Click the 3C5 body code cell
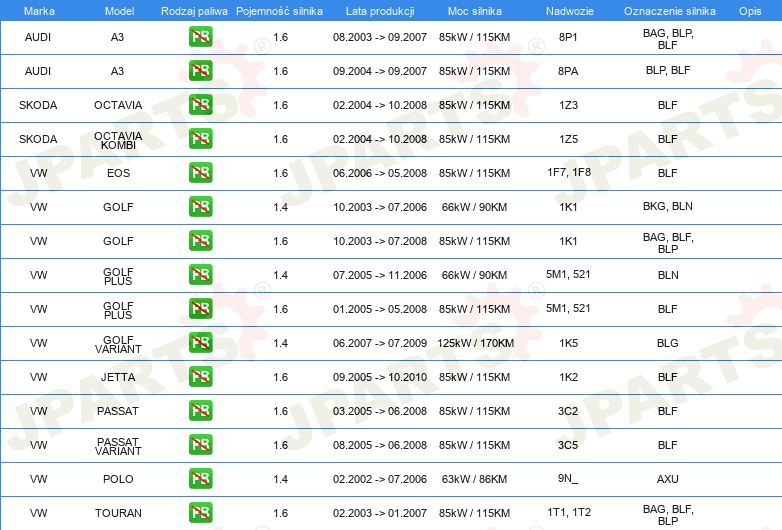This screenshot has width=782, height=530. 568,445
